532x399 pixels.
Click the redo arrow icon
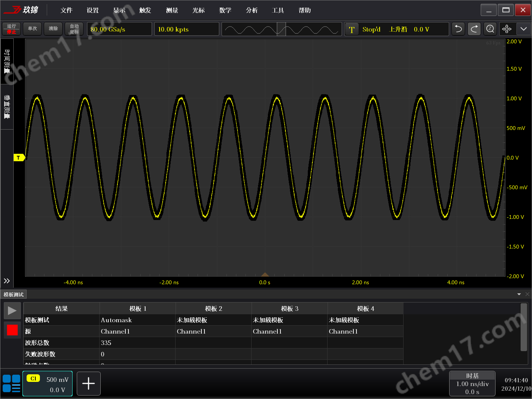tap(474, 29)
